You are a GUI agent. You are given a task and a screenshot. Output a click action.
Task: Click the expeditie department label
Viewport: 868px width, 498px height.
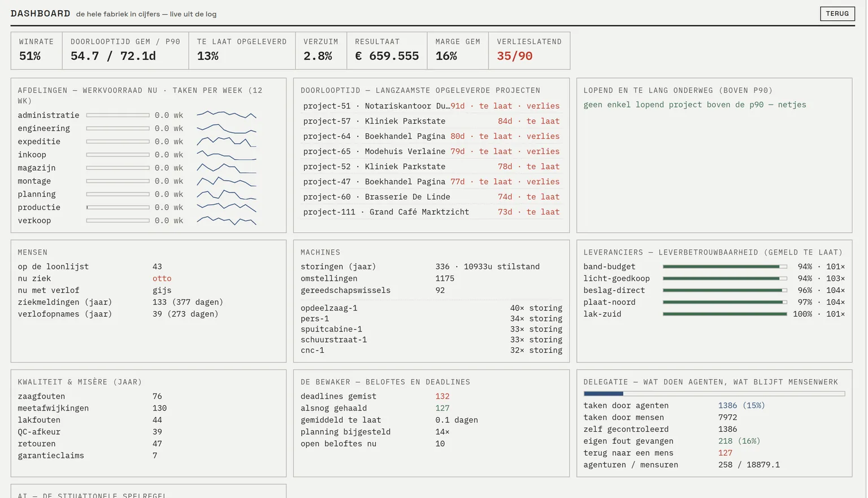[x=39, y=142]
